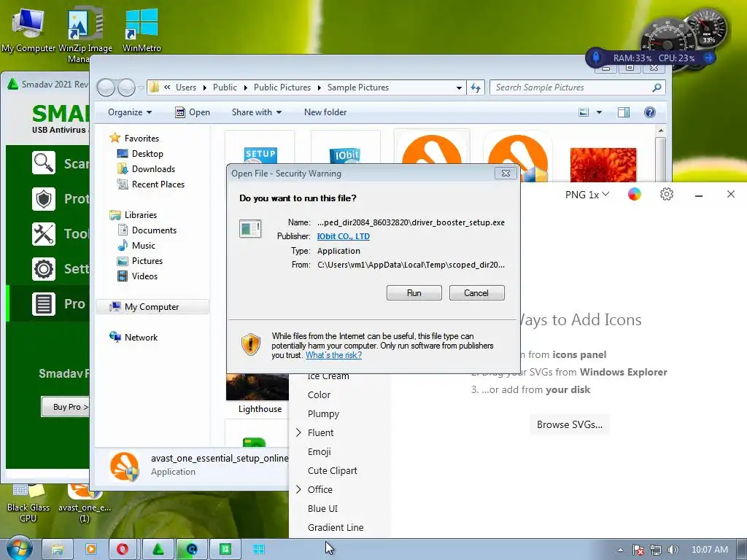747x560 pixels.
Task: Click Public Pictures in the address breadcrumb
Action: [282, 87]
